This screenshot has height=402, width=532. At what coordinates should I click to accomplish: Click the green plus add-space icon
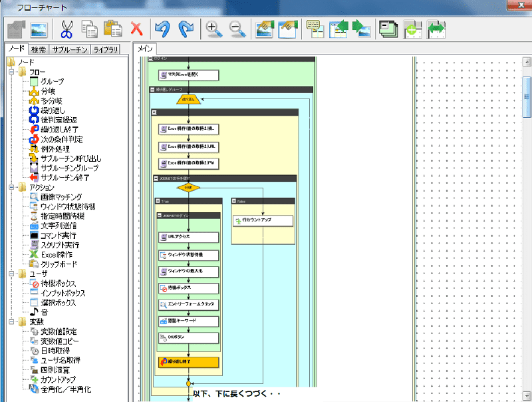pos(412,29)
